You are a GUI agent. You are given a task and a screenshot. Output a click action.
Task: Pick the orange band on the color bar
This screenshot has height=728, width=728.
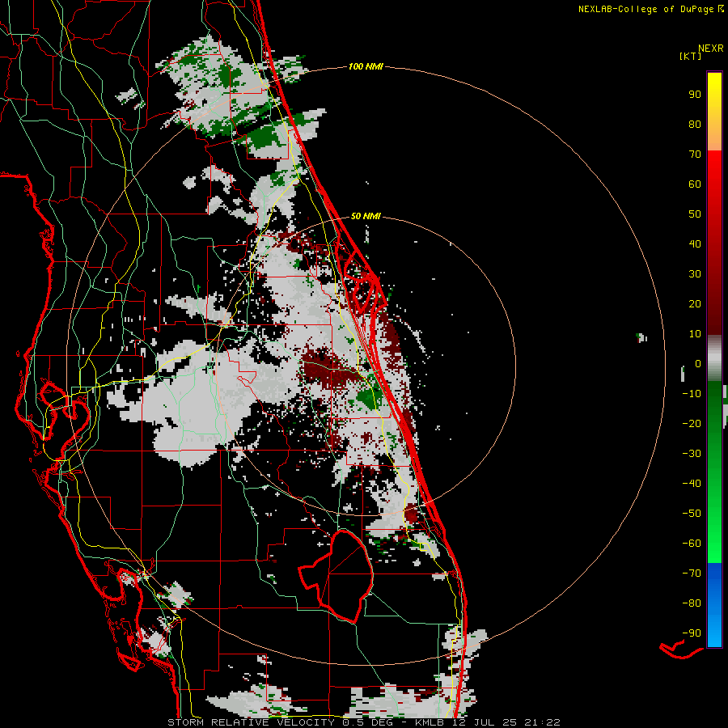click(714, 139)
